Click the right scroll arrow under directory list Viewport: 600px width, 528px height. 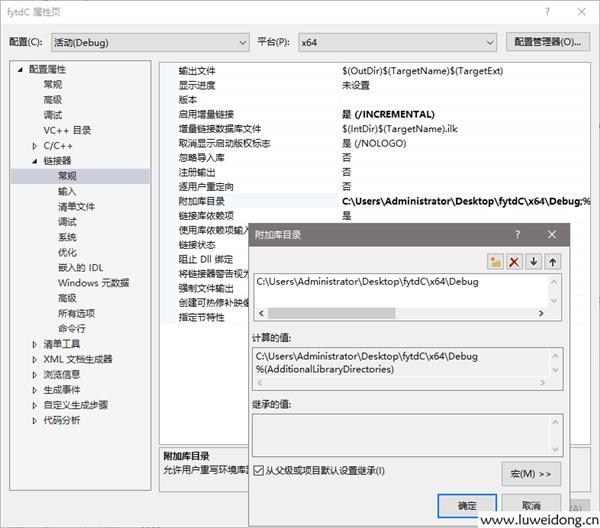(540, 313)
